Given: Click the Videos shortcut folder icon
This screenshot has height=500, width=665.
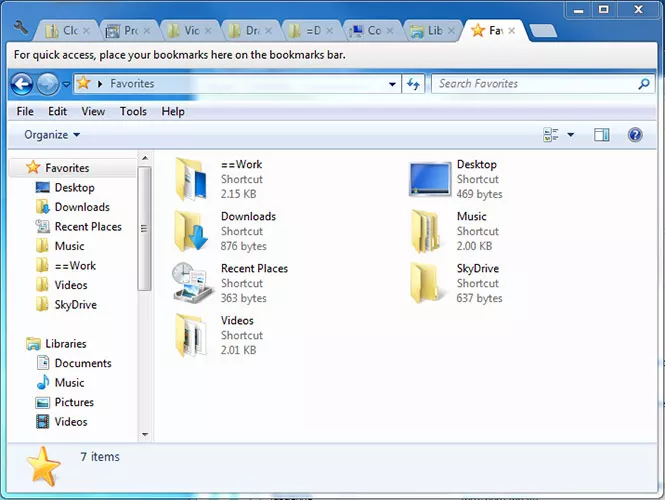Looking at the screenshot, I should [x=191, y=335].
